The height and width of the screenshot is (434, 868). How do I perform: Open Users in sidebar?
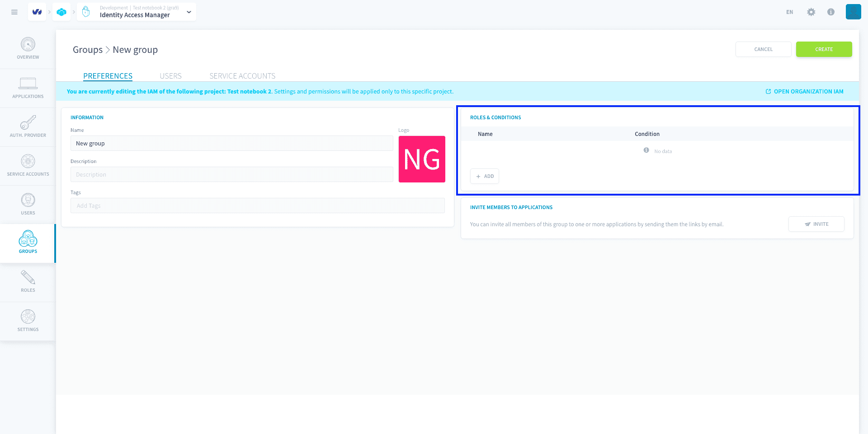coord(28,205)
